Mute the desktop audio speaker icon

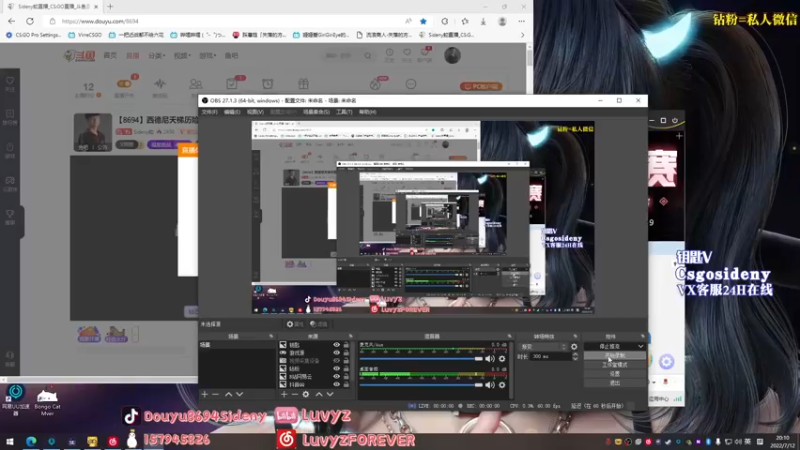[490, 385]
